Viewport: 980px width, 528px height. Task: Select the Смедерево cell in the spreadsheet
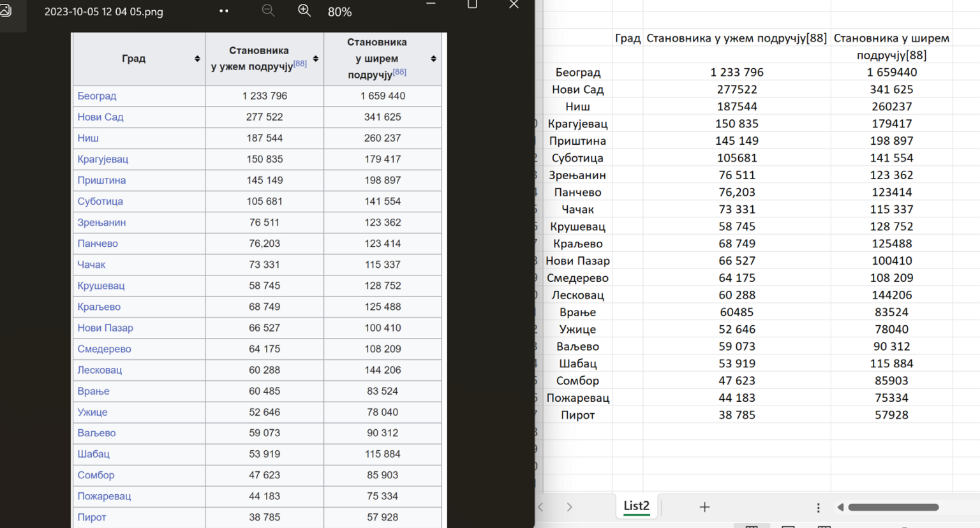point(578,278)
